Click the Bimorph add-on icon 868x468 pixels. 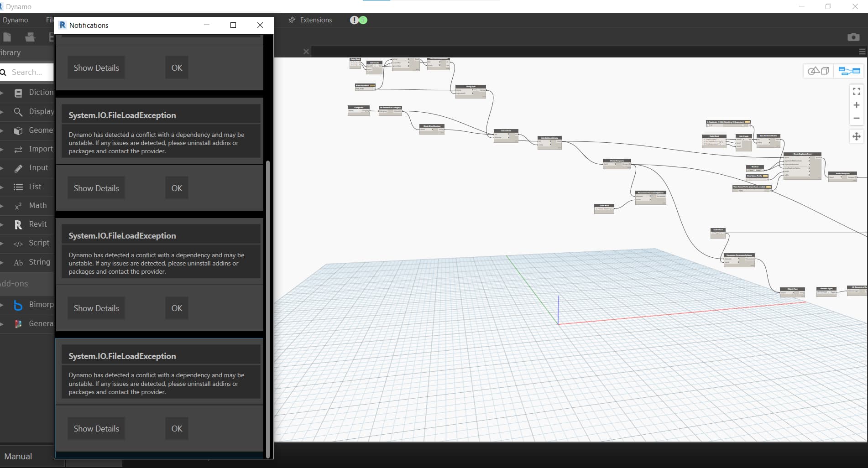point(18,305)
